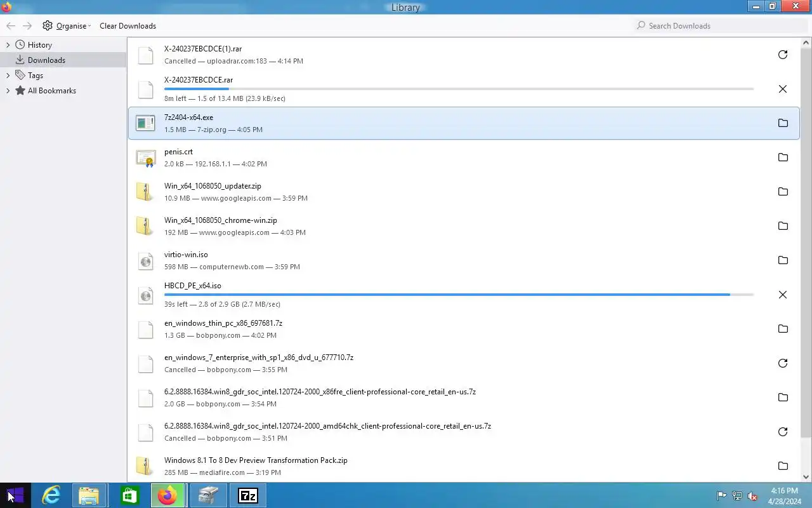812x508 pixels.
Task: Open containing folder for penis.crt
Action: click(x=783, y=157)
